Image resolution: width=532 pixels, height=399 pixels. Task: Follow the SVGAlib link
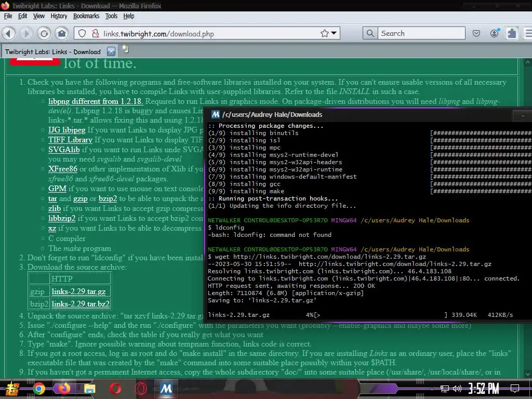tap(64, 150)
